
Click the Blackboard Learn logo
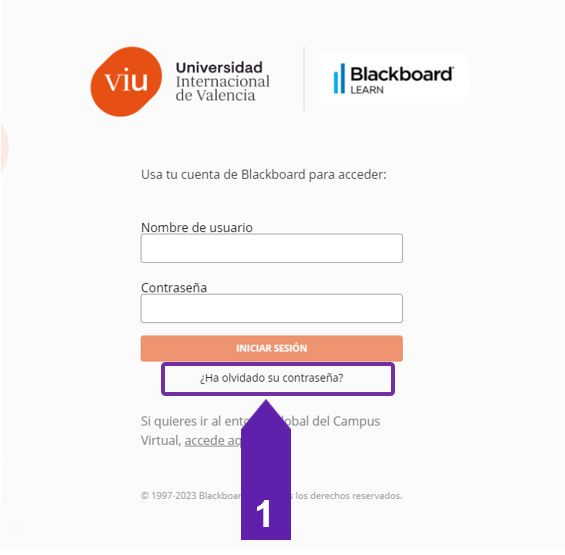(x=394, y=79)
